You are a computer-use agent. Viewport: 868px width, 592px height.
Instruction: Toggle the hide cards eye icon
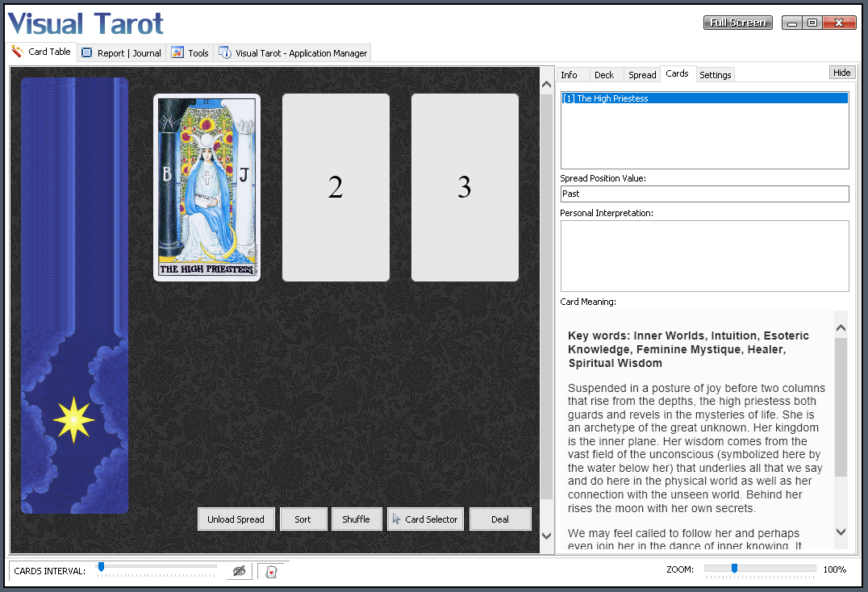pyautogui.click(x=239, y=571)
